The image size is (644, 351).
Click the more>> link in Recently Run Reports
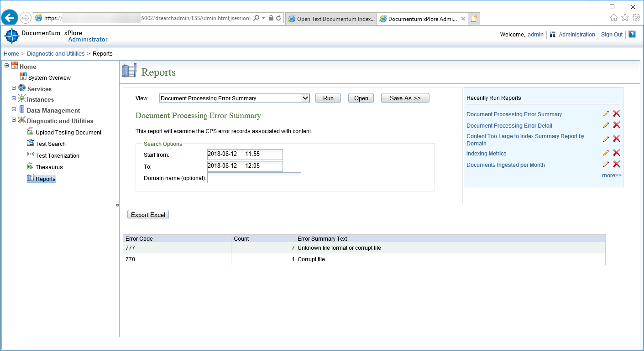[612, 175]
